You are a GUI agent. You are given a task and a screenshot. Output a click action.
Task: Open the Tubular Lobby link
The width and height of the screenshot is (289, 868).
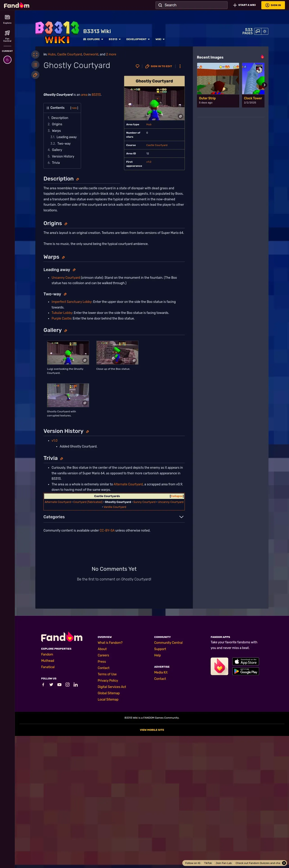click(62, 313)
